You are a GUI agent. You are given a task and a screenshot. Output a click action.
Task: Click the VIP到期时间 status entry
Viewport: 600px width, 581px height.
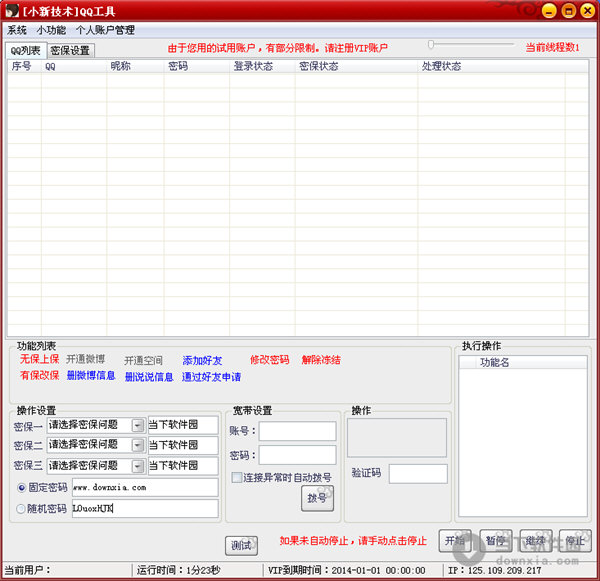coord(346,570)
